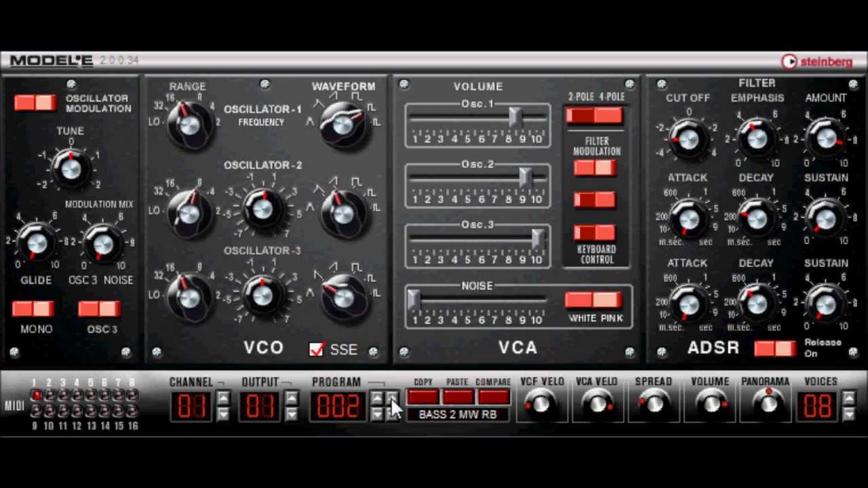The height and width of the screenshot is (488, 868).
Task: Click the filter Cut Off knob
Action: coord(688,138)
